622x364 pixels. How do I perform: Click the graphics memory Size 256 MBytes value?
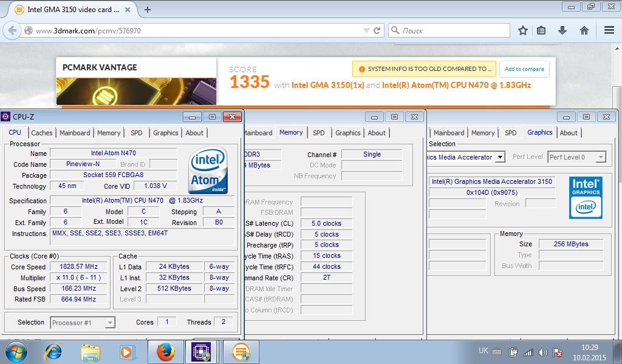pos(571,244)
